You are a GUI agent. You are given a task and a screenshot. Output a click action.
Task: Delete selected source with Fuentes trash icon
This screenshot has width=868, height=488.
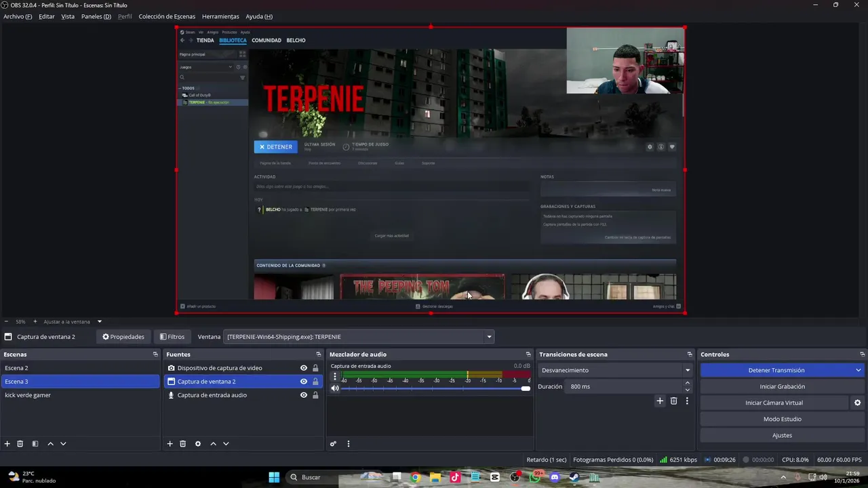click(x=182, y=444)
